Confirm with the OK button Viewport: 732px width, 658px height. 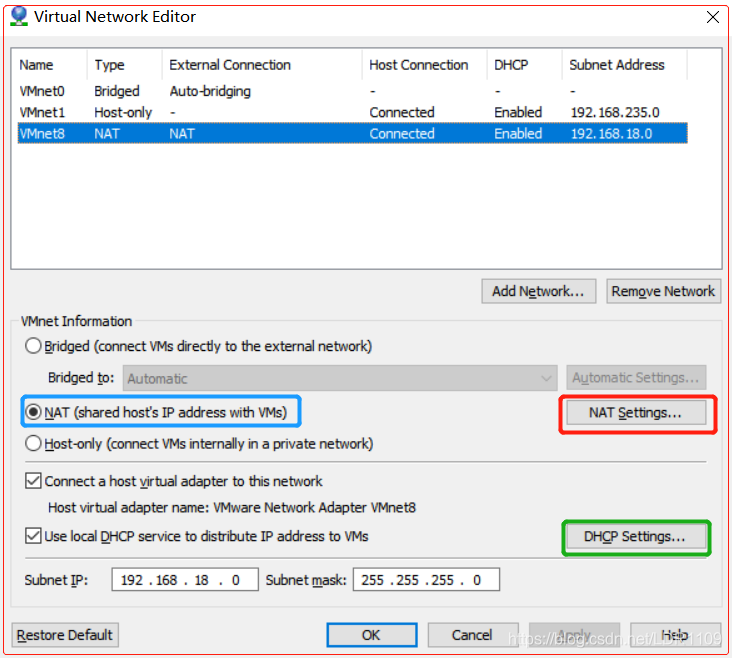coord(372,635)
